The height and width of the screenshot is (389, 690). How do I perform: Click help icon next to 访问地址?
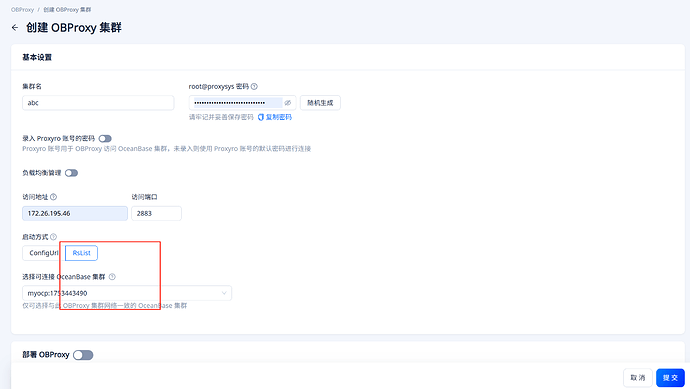tap(54, 197)
